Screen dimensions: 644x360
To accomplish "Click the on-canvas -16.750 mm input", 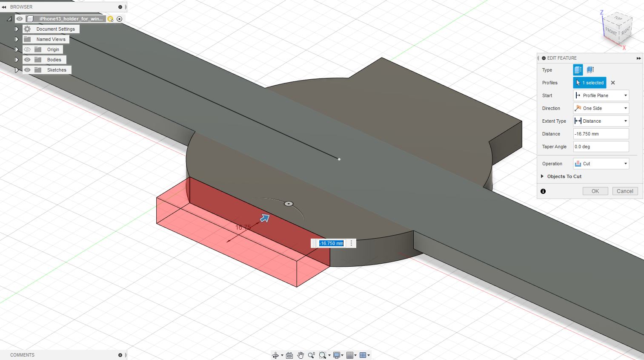I will point(331,243).
